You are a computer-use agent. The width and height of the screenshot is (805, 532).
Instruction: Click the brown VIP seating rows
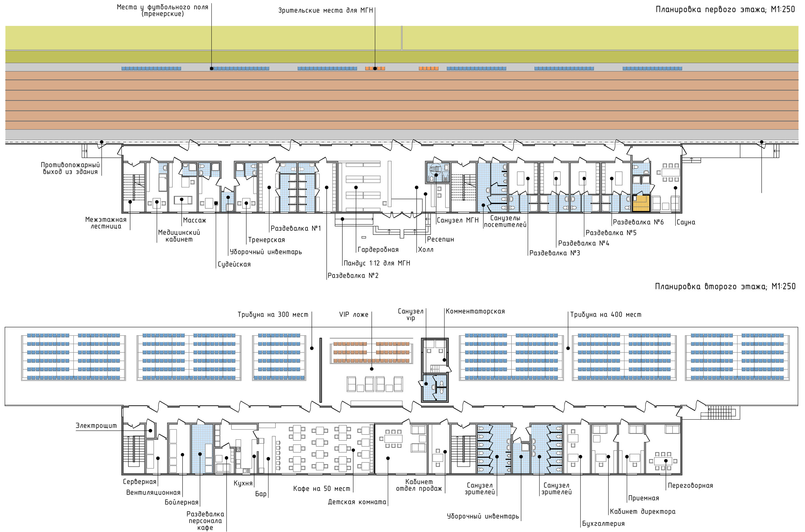coord(371,352)
